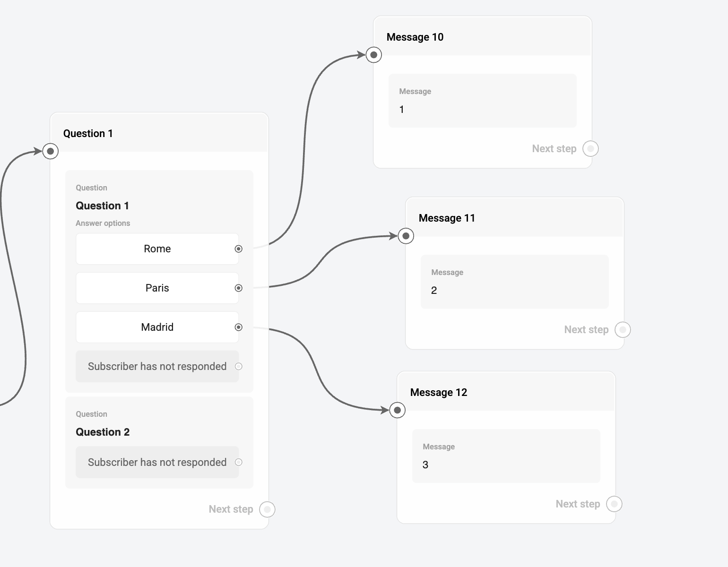This screenshot has width=728, height=567.
Task: Select the Question 1 block header
Action: tap(159, 133)
